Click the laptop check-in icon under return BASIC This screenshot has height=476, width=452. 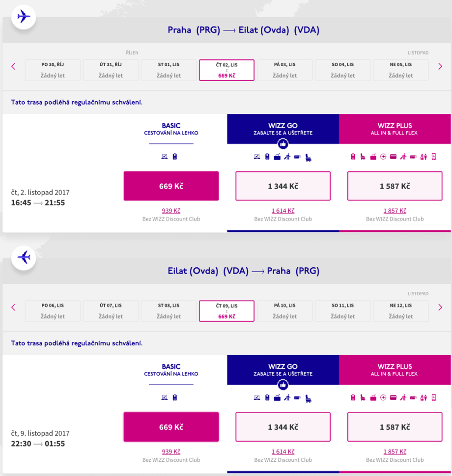point(165,397)
